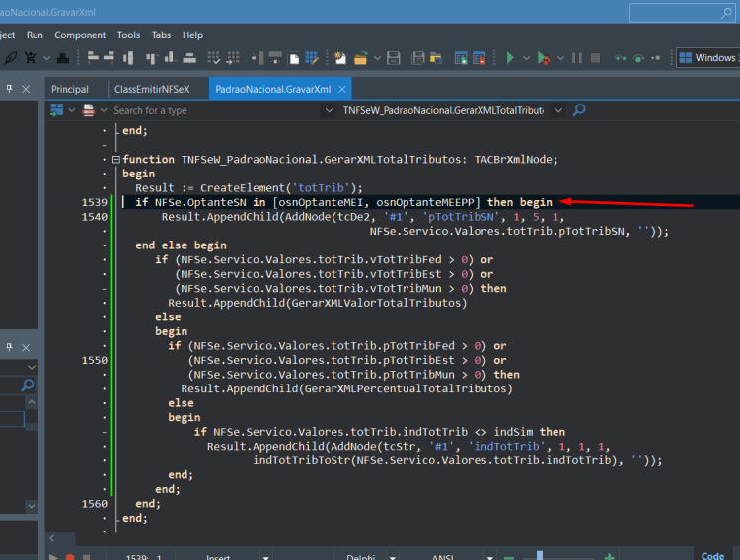This screenshot has width=740, height=560.
Task: Click the feather-shaped toolbar icon
Action: coord(11,58)
